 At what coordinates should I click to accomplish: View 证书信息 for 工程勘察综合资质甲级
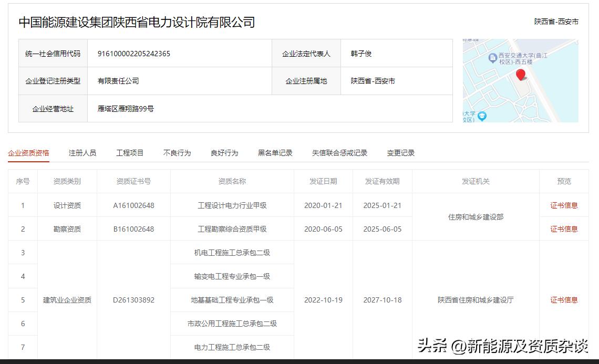(563, 228)
